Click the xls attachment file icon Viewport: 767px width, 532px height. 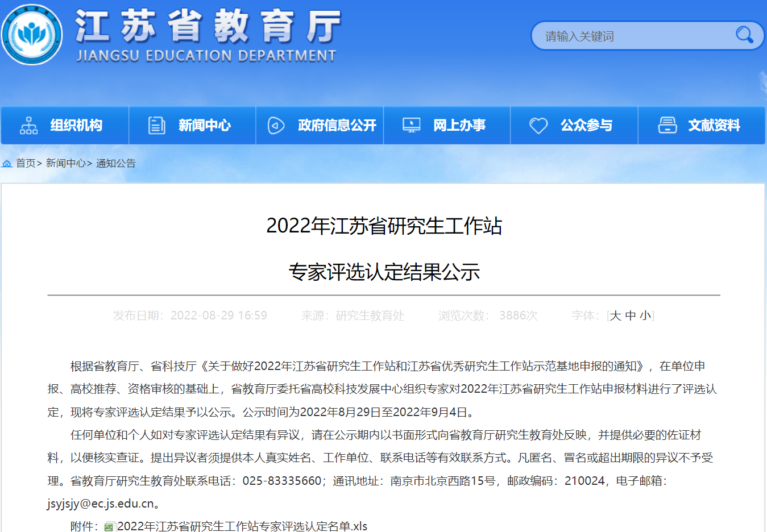(109, 527)
